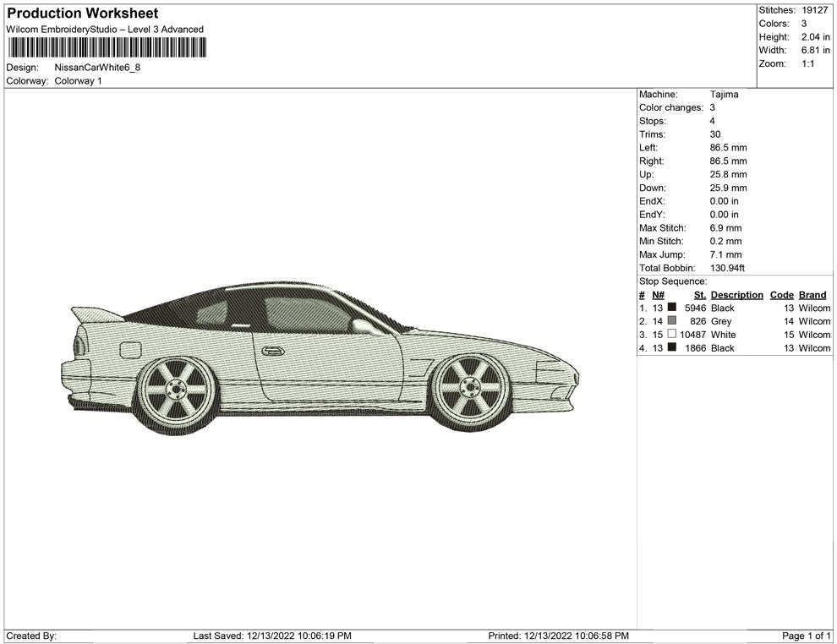This screenshot has height=644, width=837.
Task: Select the Max Jump value '7.1 mm'
Action: point(726,254)
